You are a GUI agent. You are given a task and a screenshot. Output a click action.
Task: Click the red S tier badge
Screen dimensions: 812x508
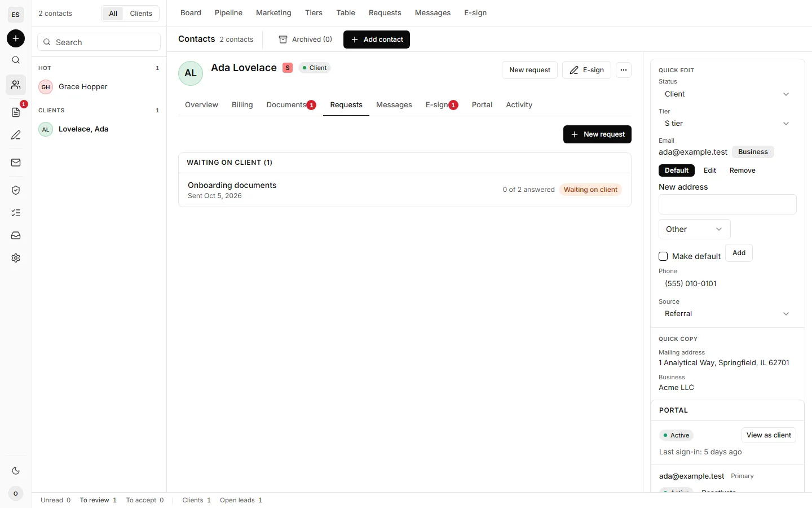tap(288, 68)
